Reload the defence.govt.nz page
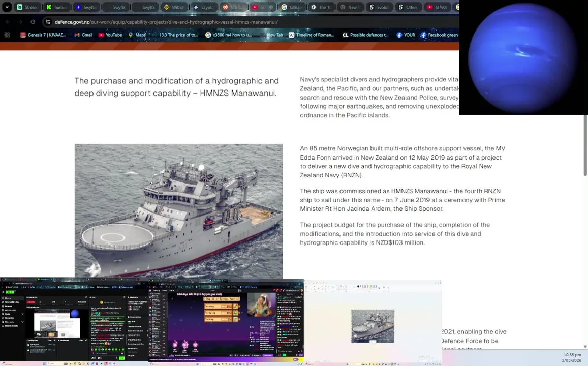This screenshot has width=588, height=366. click(x=33, y=22)
